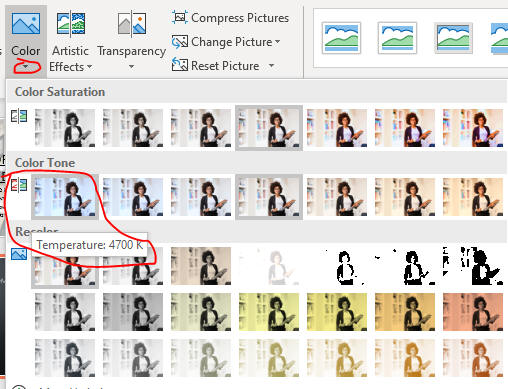Open Artistic Effects icon
Viewport: 508px width, 389px height.
[71, 23]
